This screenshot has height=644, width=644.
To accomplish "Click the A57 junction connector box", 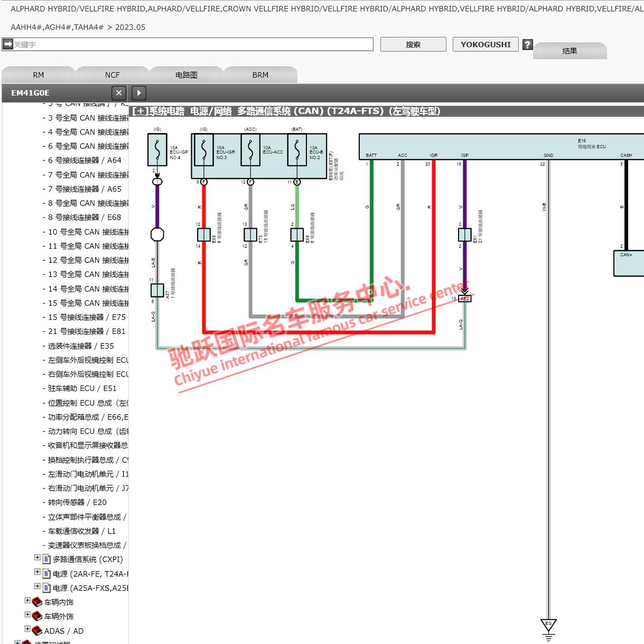I will (x=157, y=290).
